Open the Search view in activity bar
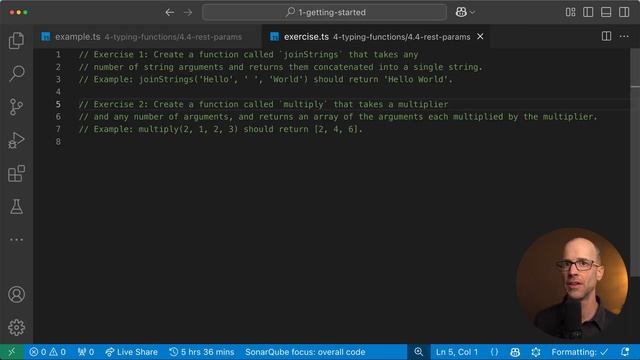 tap(16, 73)
